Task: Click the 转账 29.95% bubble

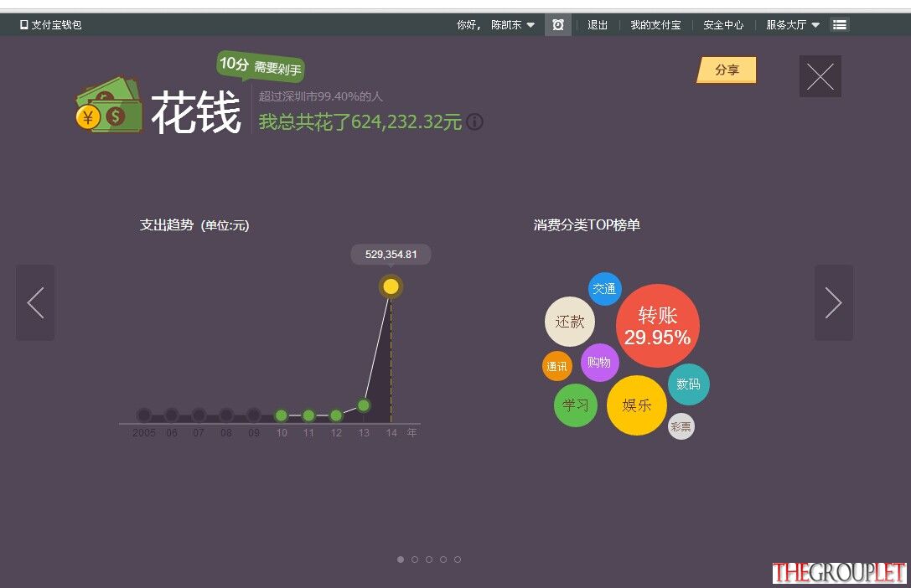Action: pyautogui.click(x=658, y=326)
